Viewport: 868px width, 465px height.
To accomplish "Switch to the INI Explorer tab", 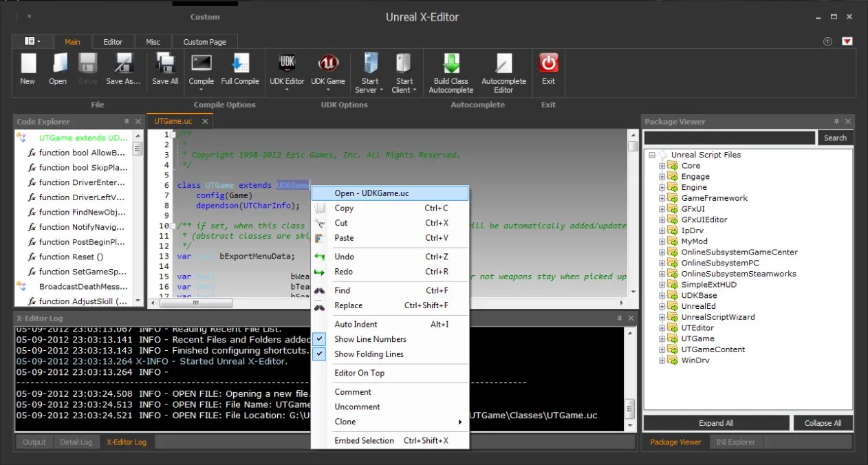I will [735, 442].
